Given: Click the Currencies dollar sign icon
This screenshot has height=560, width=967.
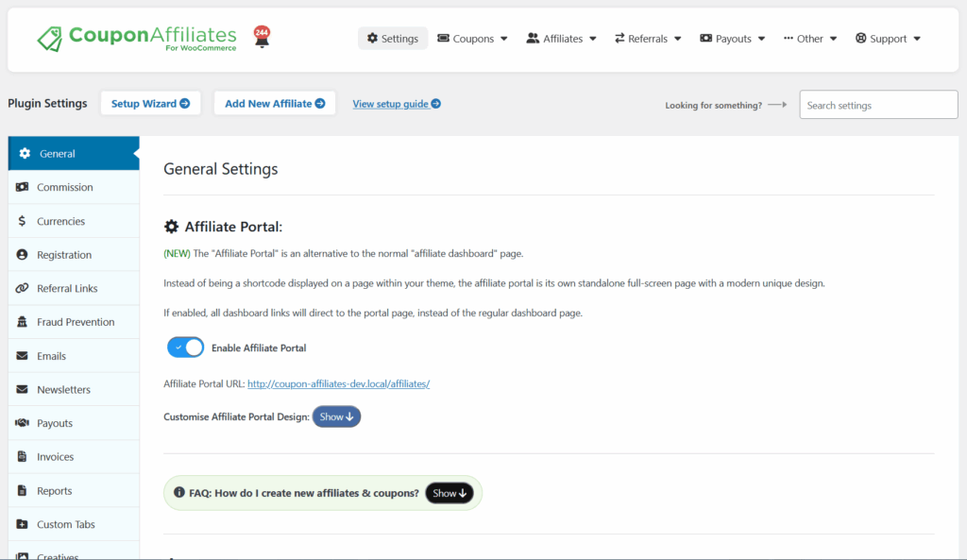Looking at the screenshot, I should coord(22,221).
